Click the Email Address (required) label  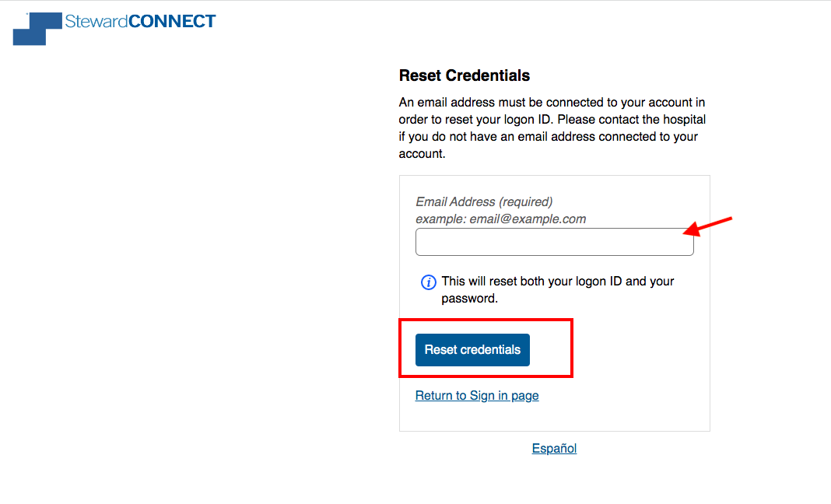(x=484, y=202)
